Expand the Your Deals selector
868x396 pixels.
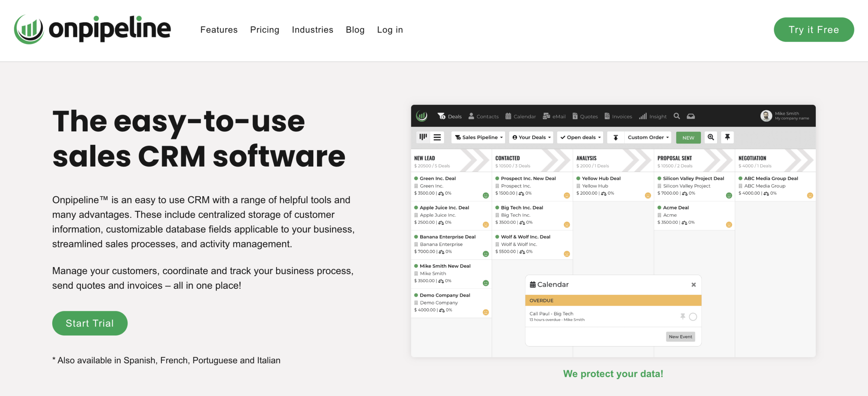pyautogui.click(x=531, y=137)
